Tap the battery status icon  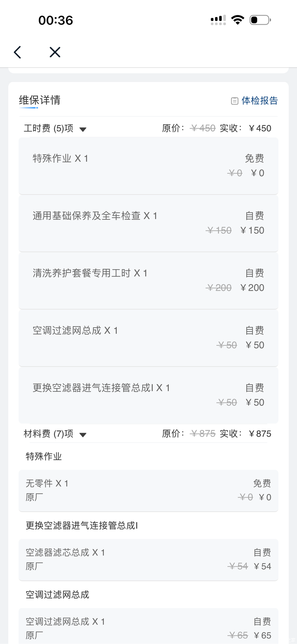tap(260, 20)
